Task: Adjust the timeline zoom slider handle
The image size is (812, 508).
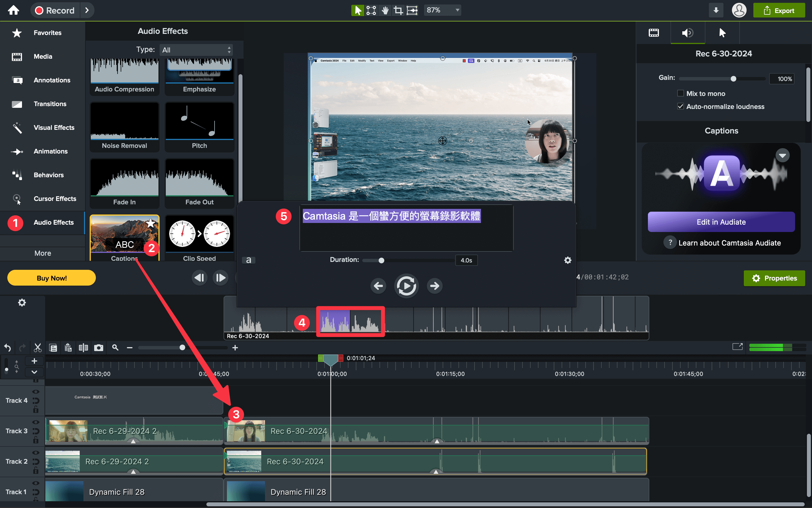Action: [x=182, y=347]
